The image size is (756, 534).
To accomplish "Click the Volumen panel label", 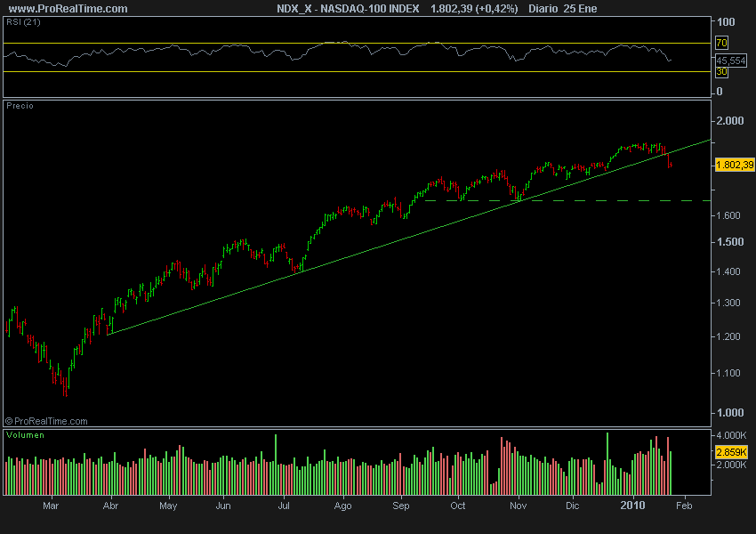I will tap(25, 435).
